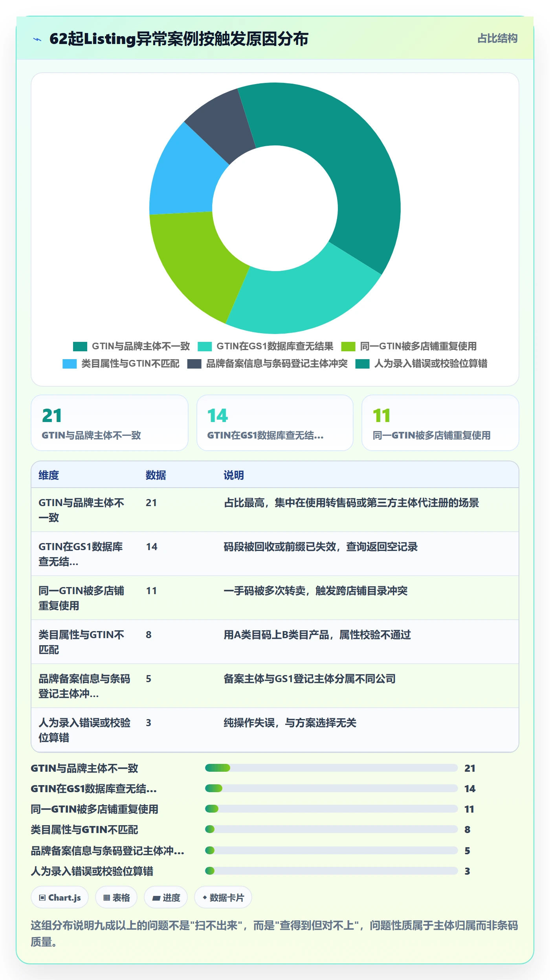Screen dimensions: 550x980
Task: Click the Chart.js chip at the bottom
Action: coord(60,897)
